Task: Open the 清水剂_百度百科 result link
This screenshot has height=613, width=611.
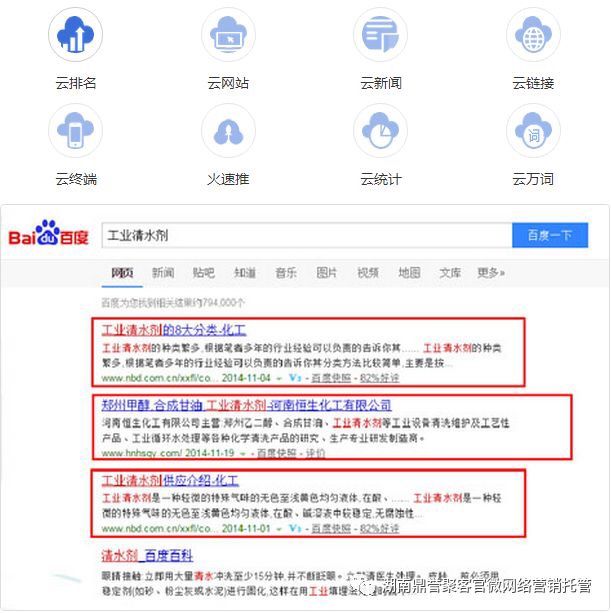Action: 147,556
